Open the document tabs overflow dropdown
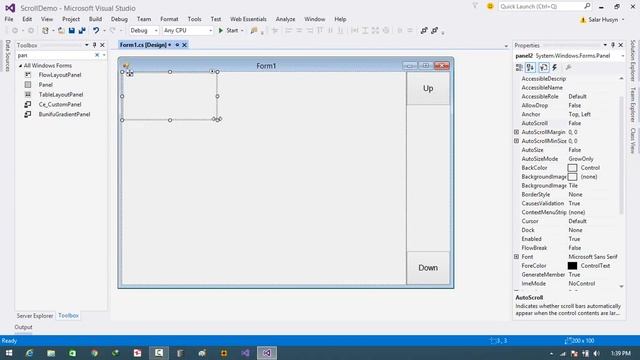640x360 pixels. click(506, 46)
